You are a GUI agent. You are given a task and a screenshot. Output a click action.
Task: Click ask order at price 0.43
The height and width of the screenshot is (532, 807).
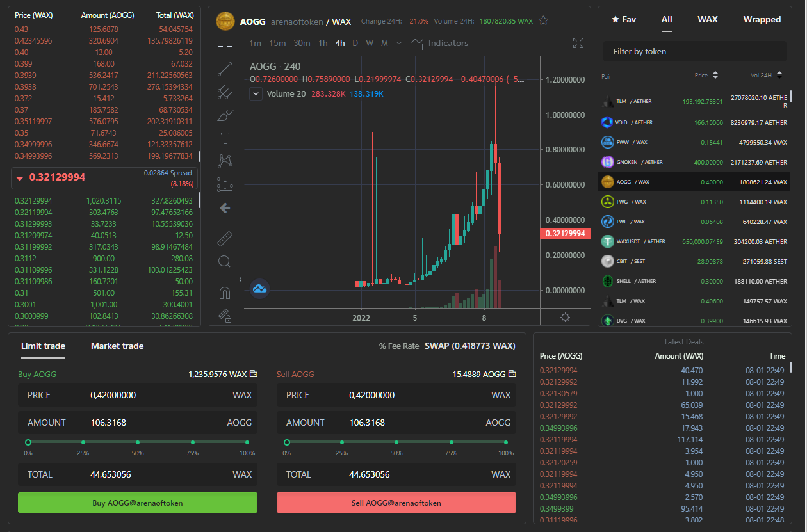104,29
